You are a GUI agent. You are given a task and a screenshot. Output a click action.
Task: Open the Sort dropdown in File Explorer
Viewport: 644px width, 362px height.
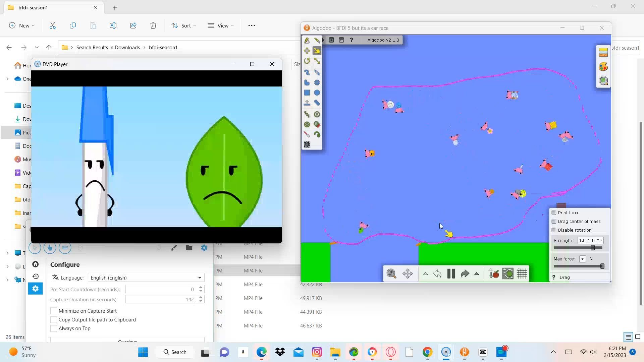[x=183, y=25]
